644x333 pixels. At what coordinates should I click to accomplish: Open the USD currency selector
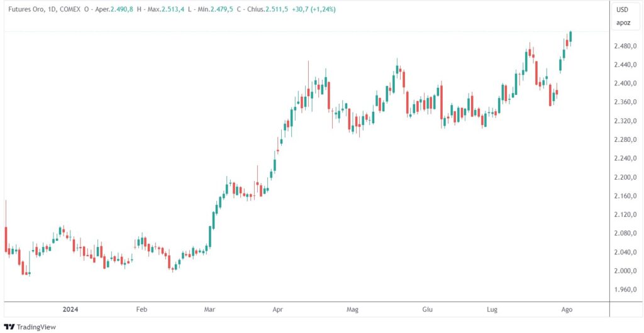[622, 9]
